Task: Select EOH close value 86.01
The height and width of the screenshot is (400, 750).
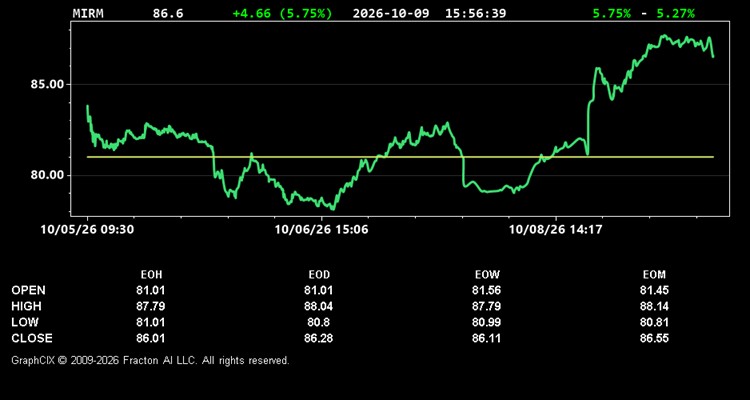Action: click(151, 338)
